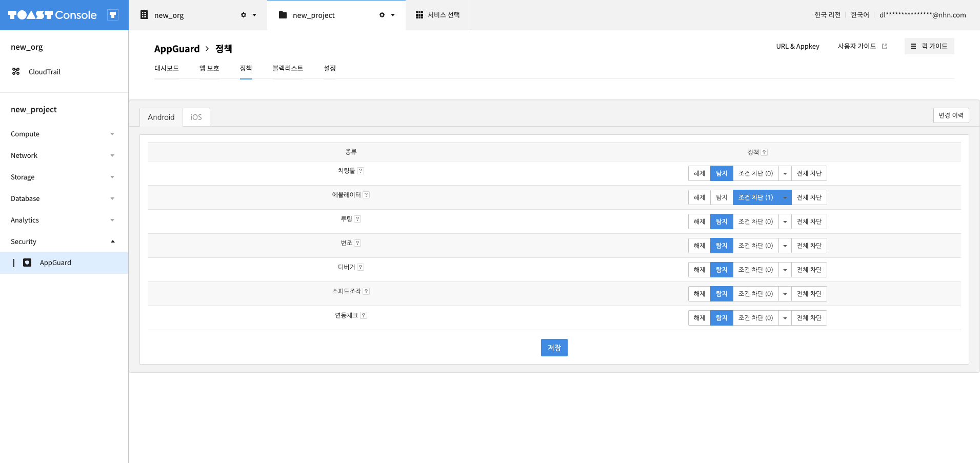980x463 pixels.
Task: Set 치팅툴 policy to 해제
Action: tap(699, 173)
